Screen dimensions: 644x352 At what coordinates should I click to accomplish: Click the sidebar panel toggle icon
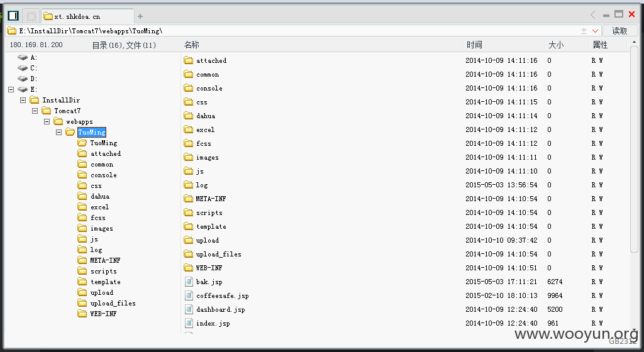(13, 16)
